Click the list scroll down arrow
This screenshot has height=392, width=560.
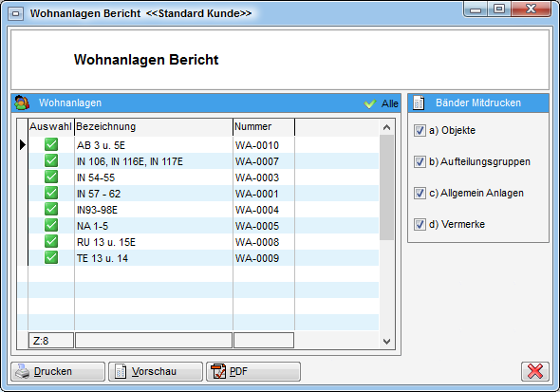(x=386, y=342)
